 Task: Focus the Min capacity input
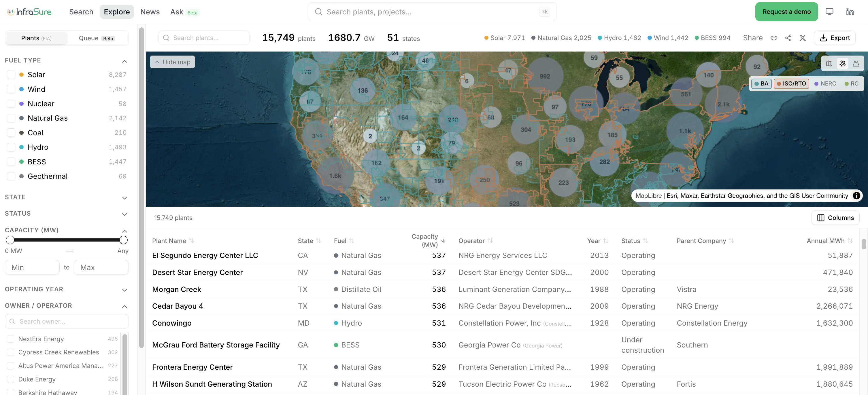pyautogui.click(x=32, y=267)
